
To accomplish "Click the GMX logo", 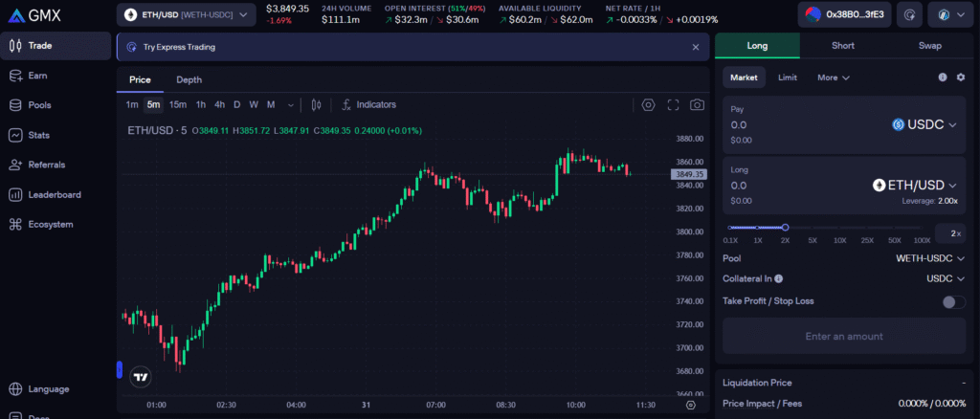I will pyautogui.click(x=35, y=15).
